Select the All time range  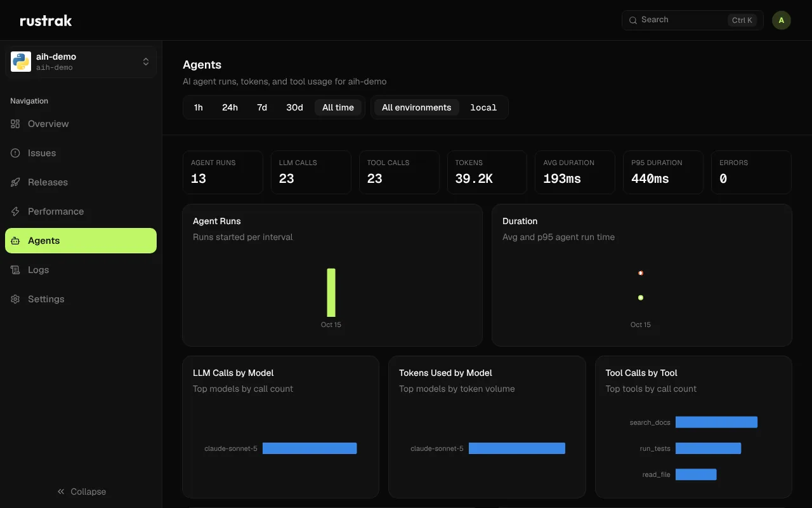click(338, 107)
